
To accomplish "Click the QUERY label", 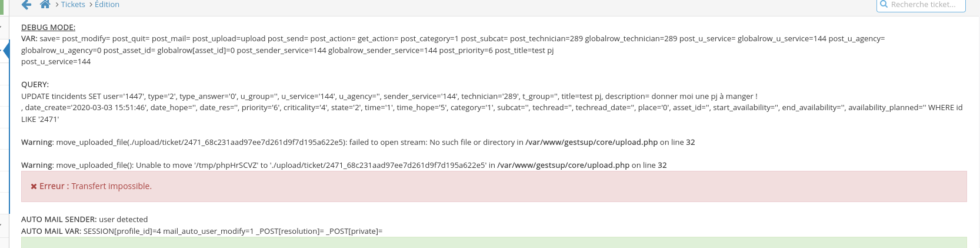I will [35, 84].
